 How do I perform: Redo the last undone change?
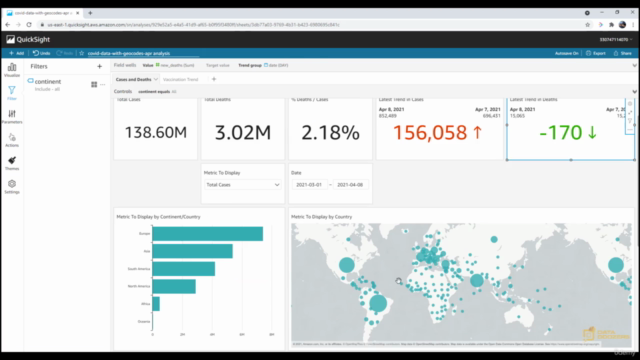coord(65,53)
